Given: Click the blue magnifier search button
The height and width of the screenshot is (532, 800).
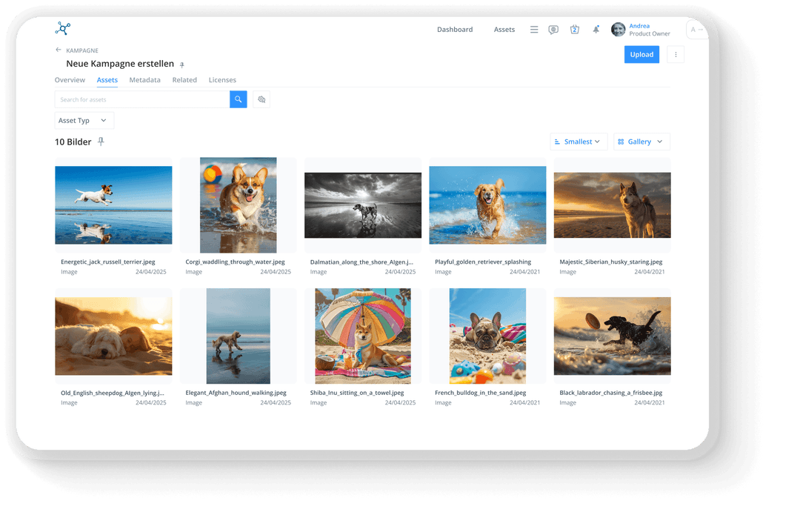Looking at the screenshot, I should click(x=239, y=99).
